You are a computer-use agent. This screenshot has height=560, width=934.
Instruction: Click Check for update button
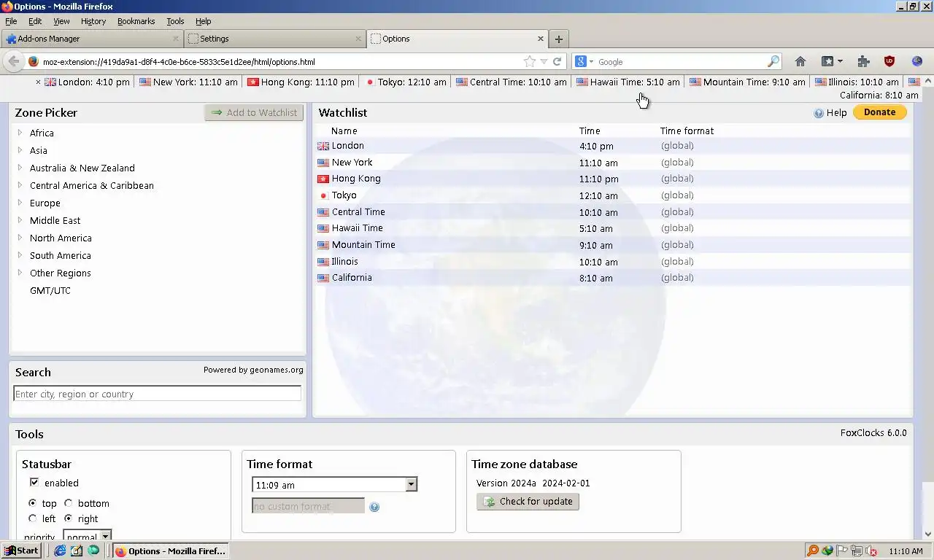pyautogui.click(x=528, y=502)
